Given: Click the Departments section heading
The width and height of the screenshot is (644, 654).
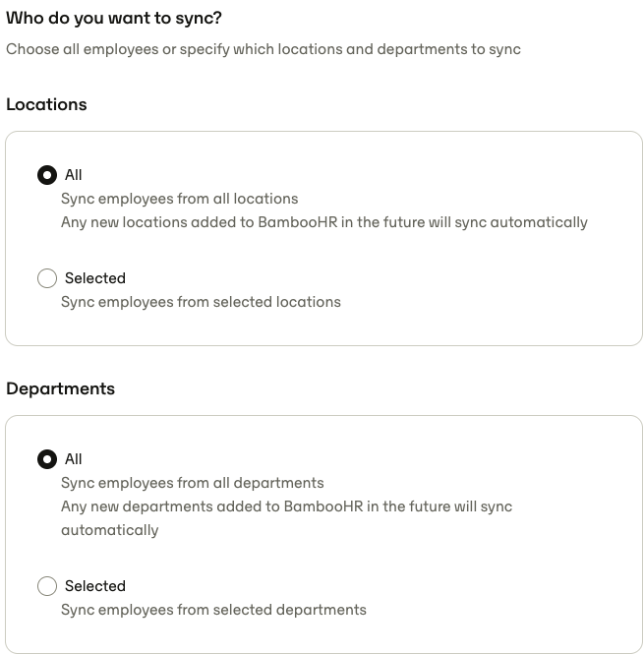Looking at the screenshot, I should 61,388.
